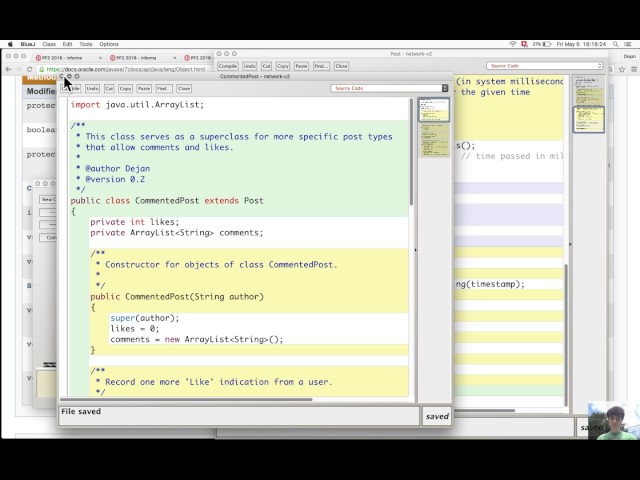Click Find... in CommentedPost editor
Screen dimensions: 640x480
point(164,89)
